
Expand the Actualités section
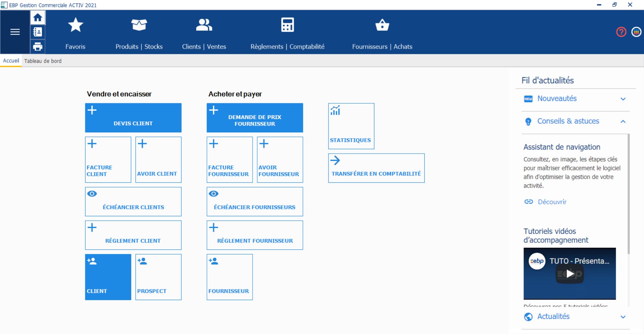[575, 317]
